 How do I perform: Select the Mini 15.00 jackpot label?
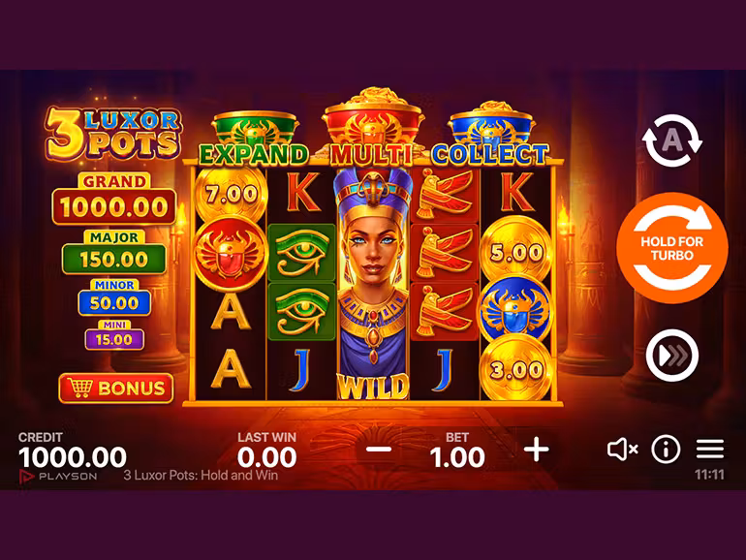pyautogui.click(x=114, y=335)
